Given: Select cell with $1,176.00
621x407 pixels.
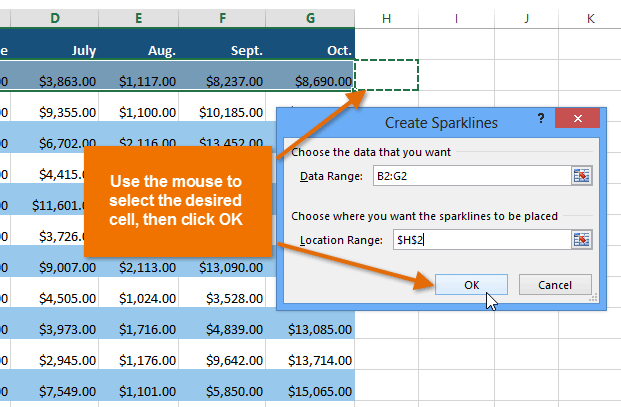Looking at the screenshot, I should [x=139, y=355].
